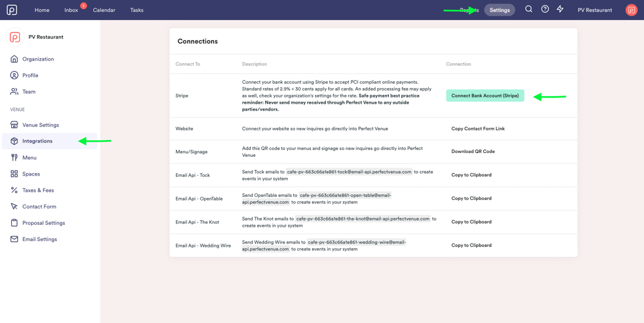This screenshot has height=323, width=644.
Task: Click the Taxes & Fees percent icon
Action: point(14,191)
